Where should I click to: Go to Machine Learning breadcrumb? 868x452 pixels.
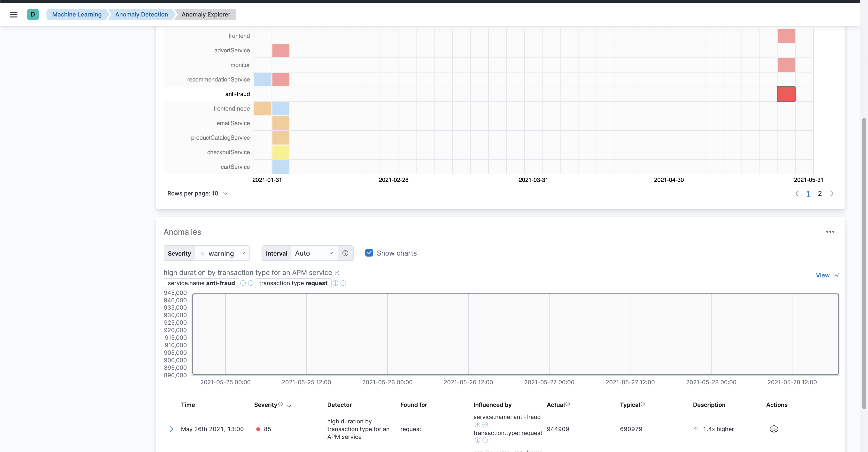(x=77, y=15)
